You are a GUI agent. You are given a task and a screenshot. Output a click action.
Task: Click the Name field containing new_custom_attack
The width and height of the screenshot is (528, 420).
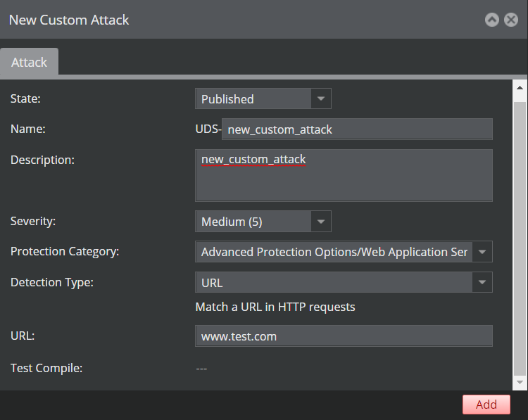pyautogui.click(x=357, y=129)
